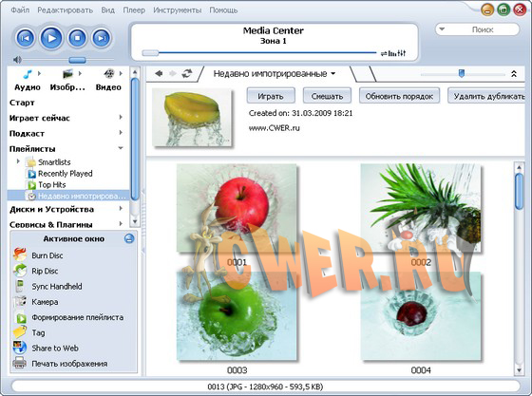Viewport: 532px width, 396px height.
Task: Select thumbnail 0004 cherry
Action: [421, 315]
